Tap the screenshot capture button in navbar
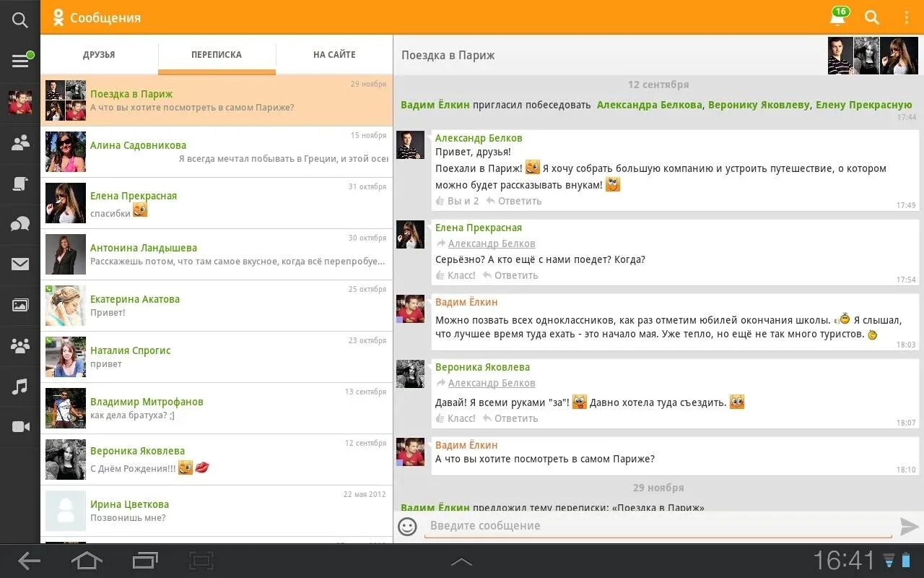 click(201, 561)
